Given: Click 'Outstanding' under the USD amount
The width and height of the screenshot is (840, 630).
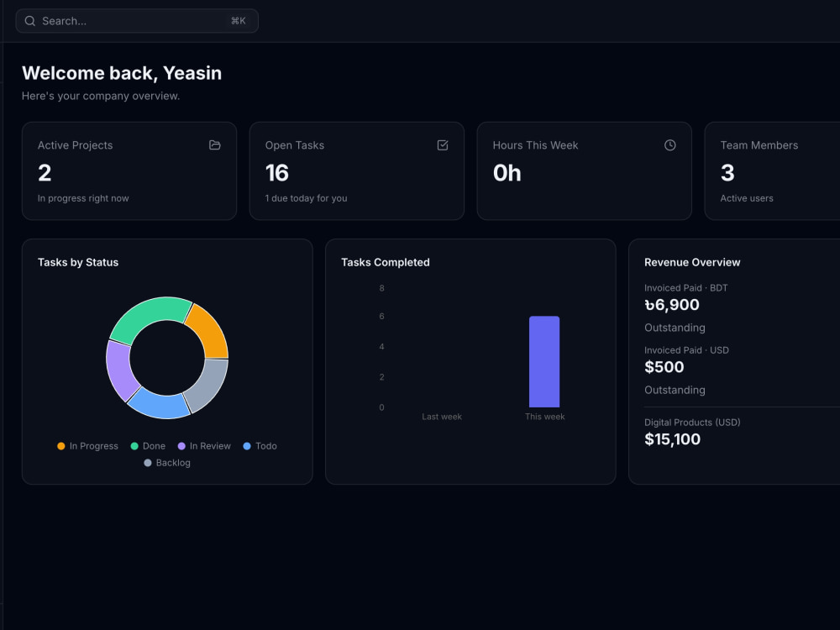Looking at the screenshot, I should 675,390.
